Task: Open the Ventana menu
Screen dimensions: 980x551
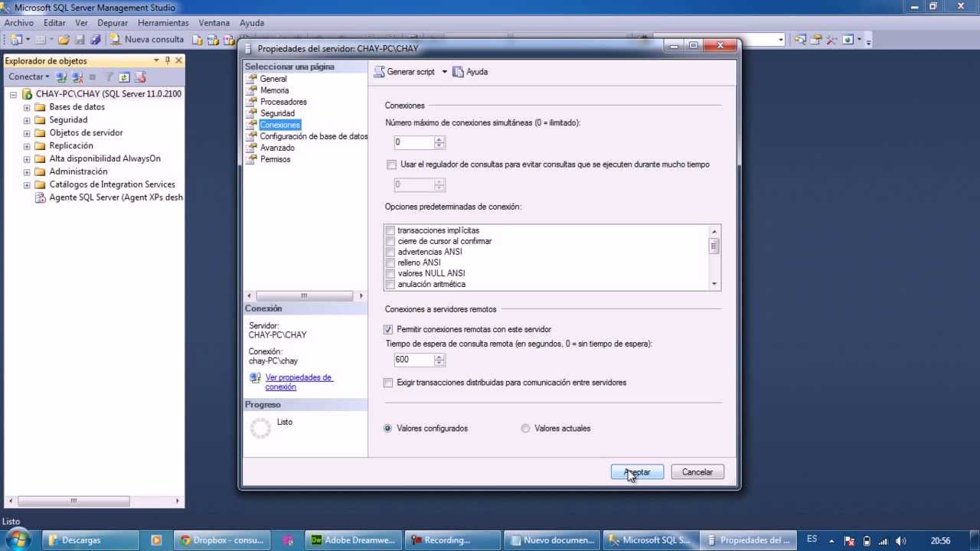Action: pos(214,23)
